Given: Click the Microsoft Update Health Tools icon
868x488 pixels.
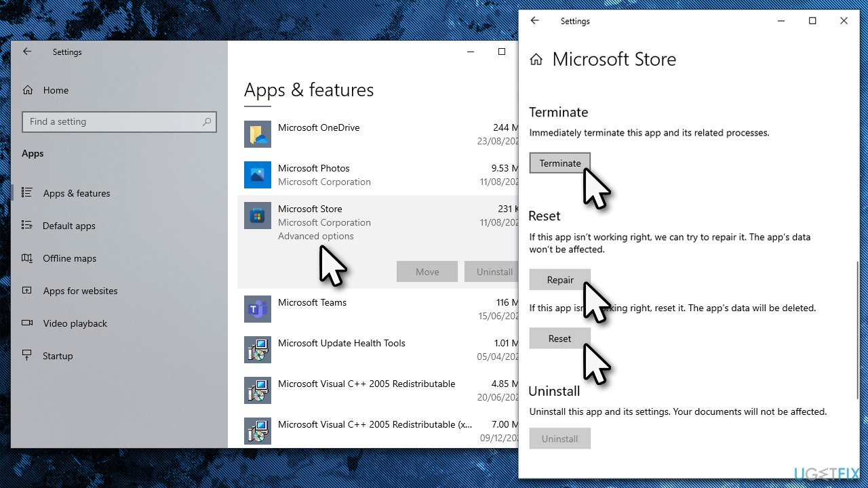Looking at the screenshot, I should [x=258, y=350].
